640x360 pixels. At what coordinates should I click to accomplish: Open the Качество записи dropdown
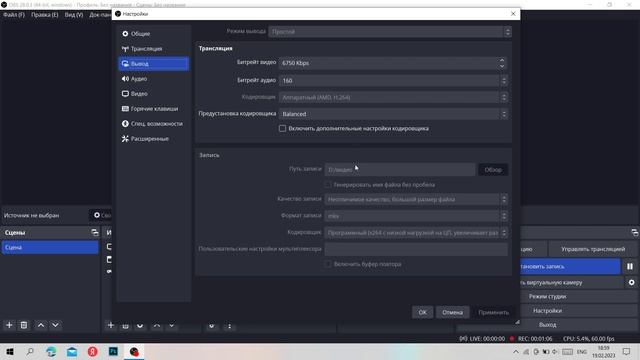coord(416,199)
